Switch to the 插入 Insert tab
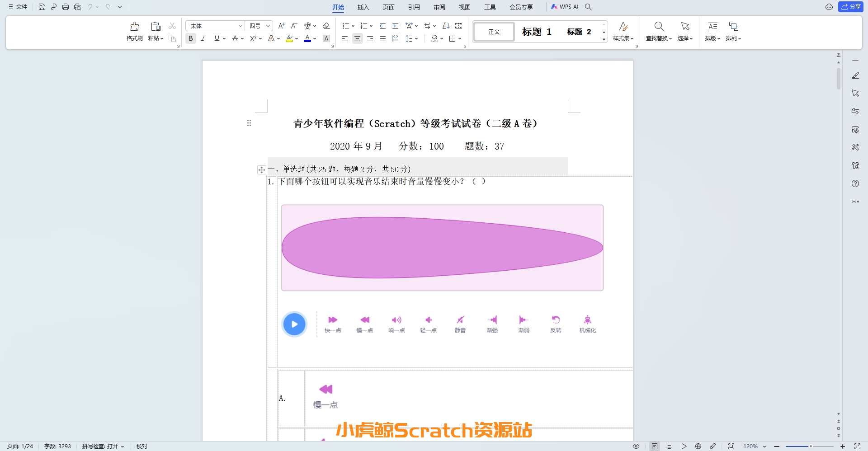868x451 pixels. pyautogui.click(x=363, y=7)
